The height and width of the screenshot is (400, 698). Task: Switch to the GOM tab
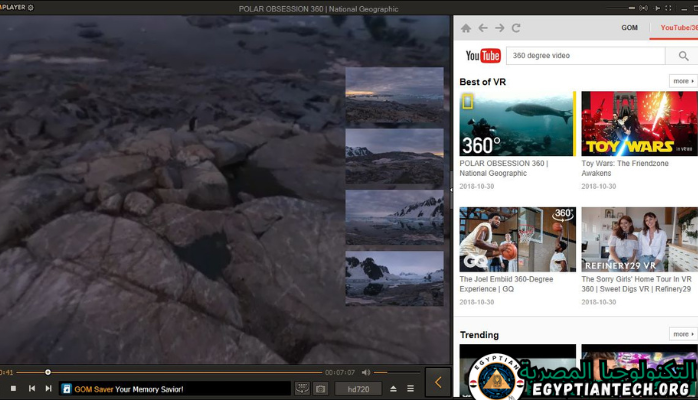(x=629, y=28)
